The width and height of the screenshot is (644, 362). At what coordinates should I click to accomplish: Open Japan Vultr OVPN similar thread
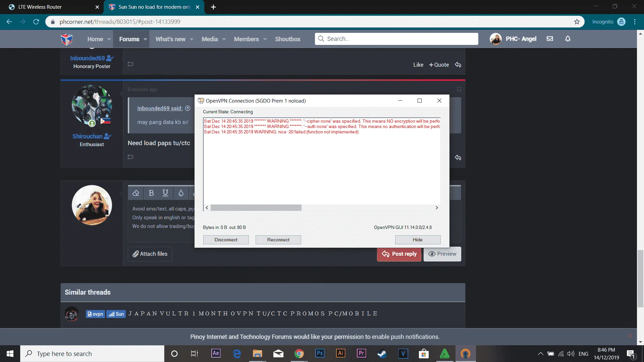coord(253,314)
